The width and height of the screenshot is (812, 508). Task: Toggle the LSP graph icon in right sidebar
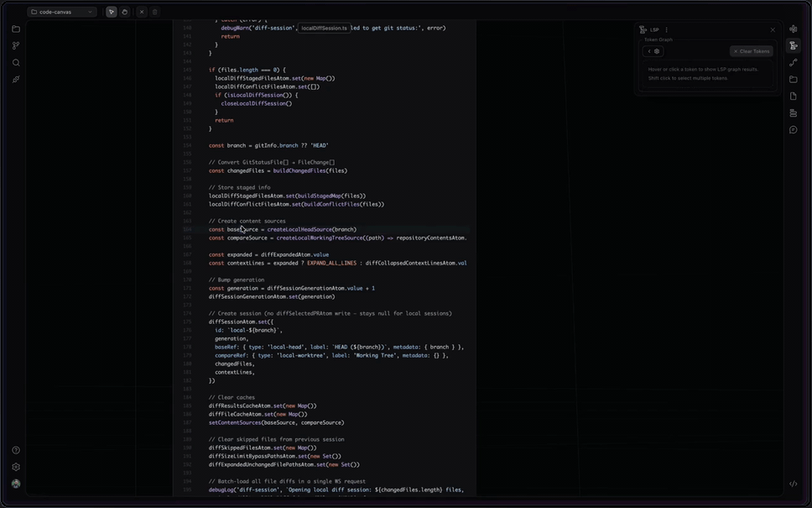click(x=794, y=45)
